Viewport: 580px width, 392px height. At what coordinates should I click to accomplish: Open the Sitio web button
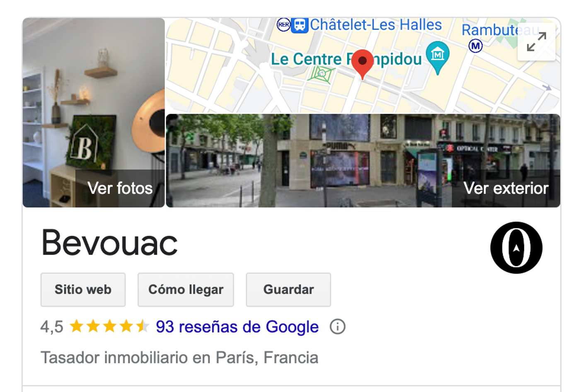pos(83,289)
